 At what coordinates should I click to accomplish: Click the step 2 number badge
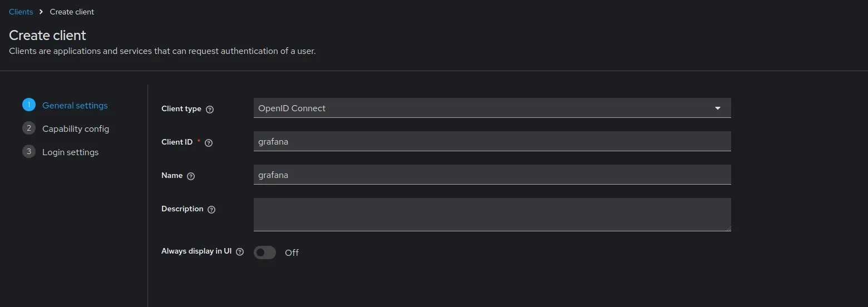[29, 128]
